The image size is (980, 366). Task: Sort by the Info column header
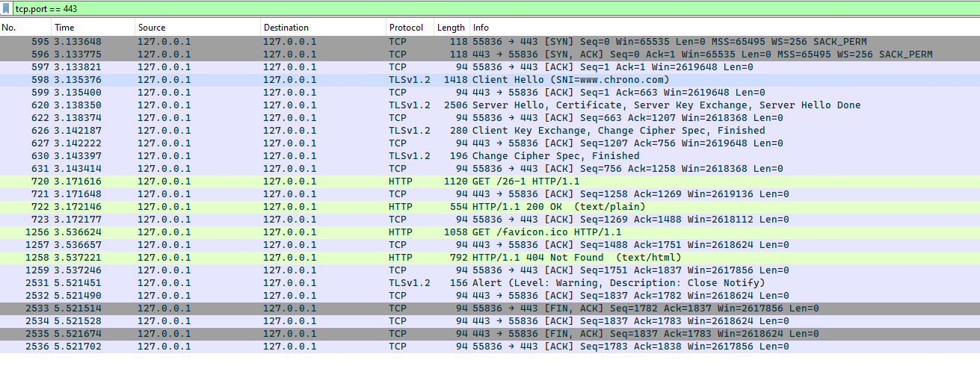click(724, 28)
